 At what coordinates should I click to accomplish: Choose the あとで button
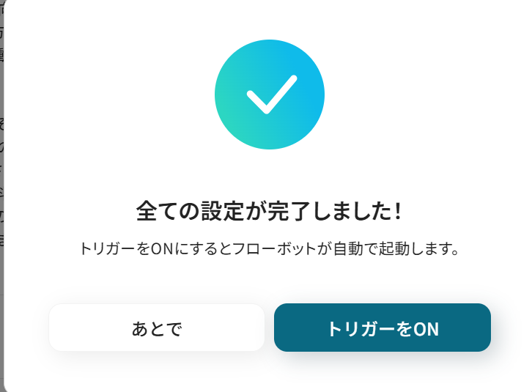point(157,328)
